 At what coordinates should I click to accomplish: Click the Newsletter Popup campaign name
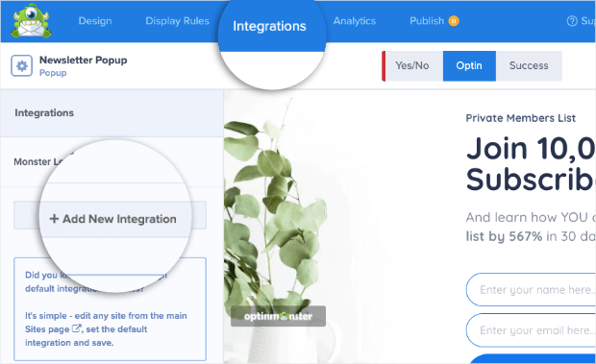[84, 60]
